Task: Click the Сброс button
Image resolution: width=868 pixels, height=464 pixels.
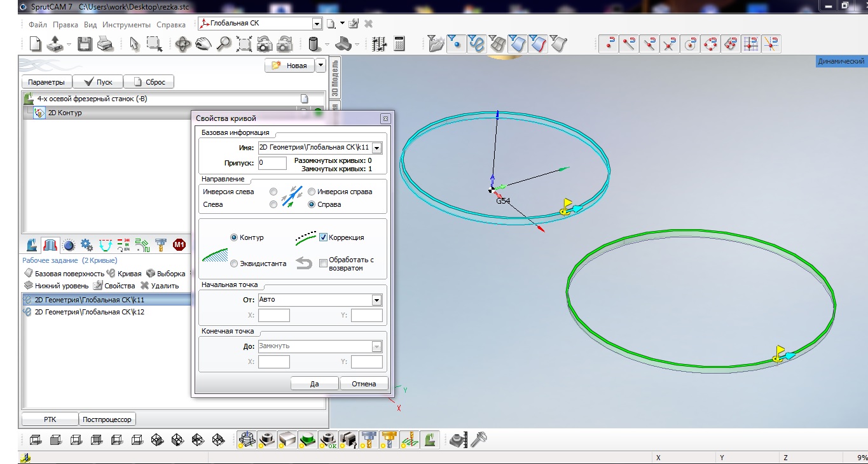Action: 149,82
